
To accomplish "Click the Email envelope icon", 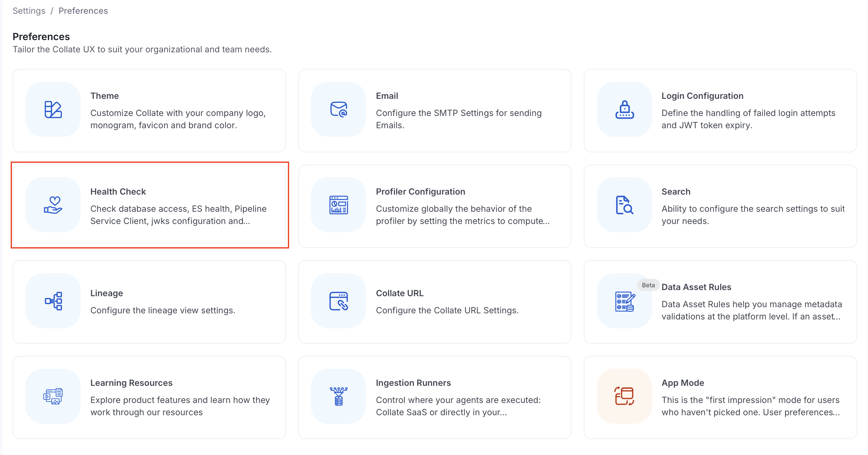I will coord(339,109).
